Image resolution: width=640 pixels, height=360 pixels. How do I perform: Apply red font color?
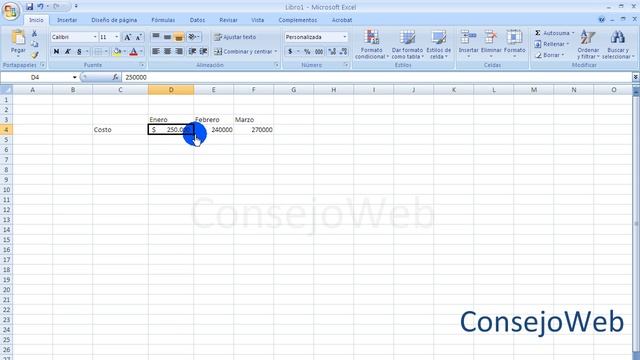[x=133, y=51]
